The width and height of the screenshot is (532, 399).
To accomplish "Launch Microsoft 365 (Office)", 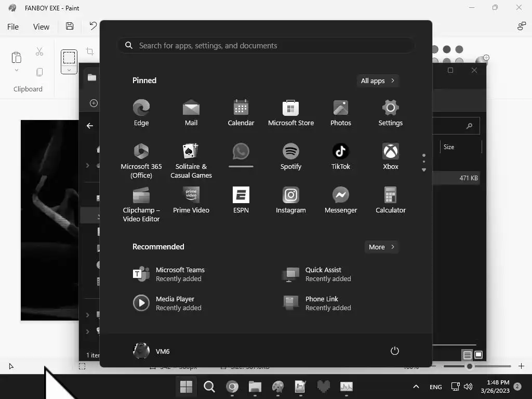I will (141, 161).
